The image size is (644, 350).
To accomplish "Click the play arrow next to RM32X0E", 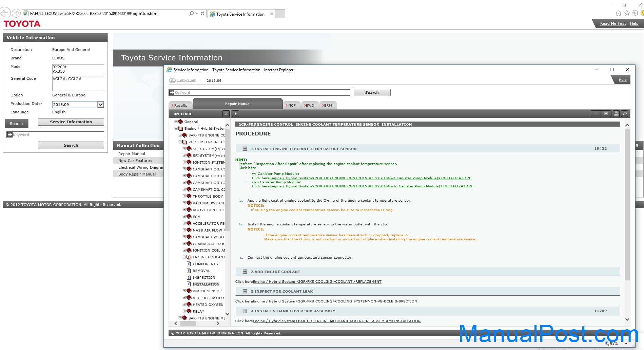I will pos(235,114).
